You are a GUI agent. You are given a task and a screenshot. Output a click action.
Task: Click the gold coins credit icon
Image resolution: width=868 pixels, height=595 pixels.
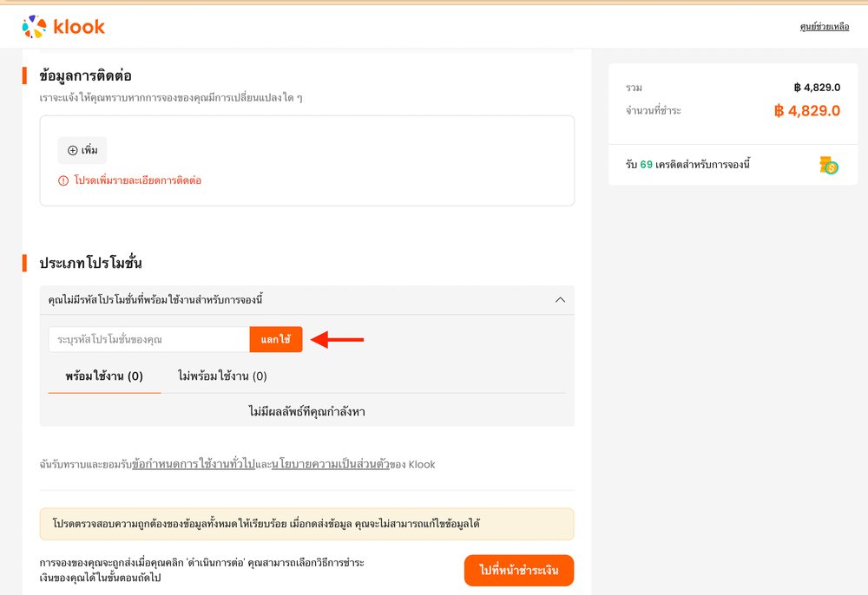pos(829,165)
